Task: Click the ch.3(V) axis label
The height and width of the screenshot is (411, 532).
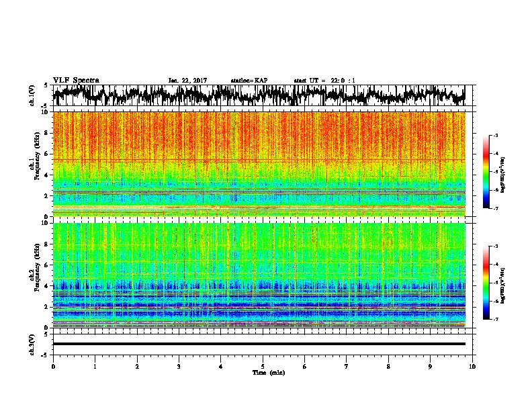Action: [32, 345]
